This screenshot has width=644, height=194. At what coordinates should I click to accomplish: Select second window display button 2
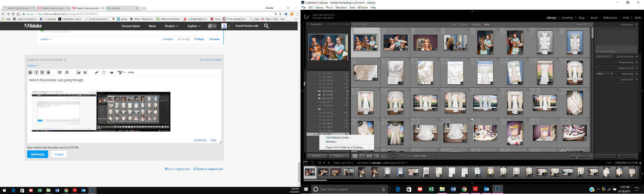click(312, 163)
